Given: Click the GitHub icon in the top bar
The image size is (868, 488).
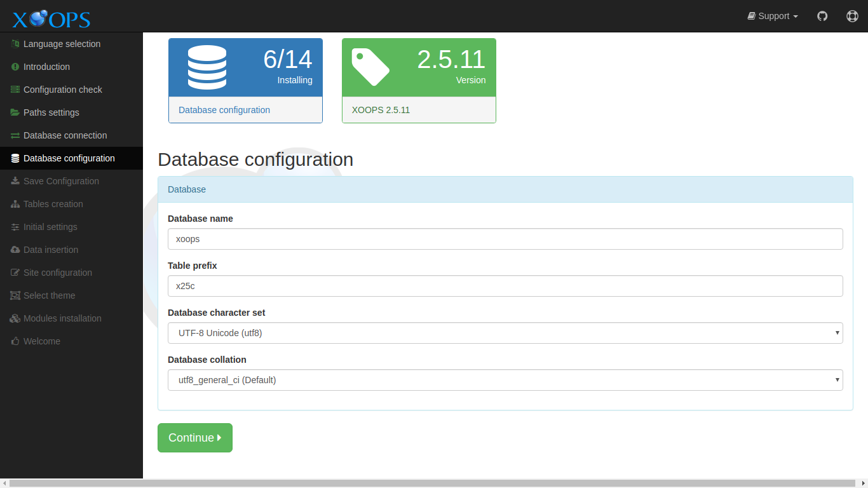Looking at the screenshot, I should [822, 16].
